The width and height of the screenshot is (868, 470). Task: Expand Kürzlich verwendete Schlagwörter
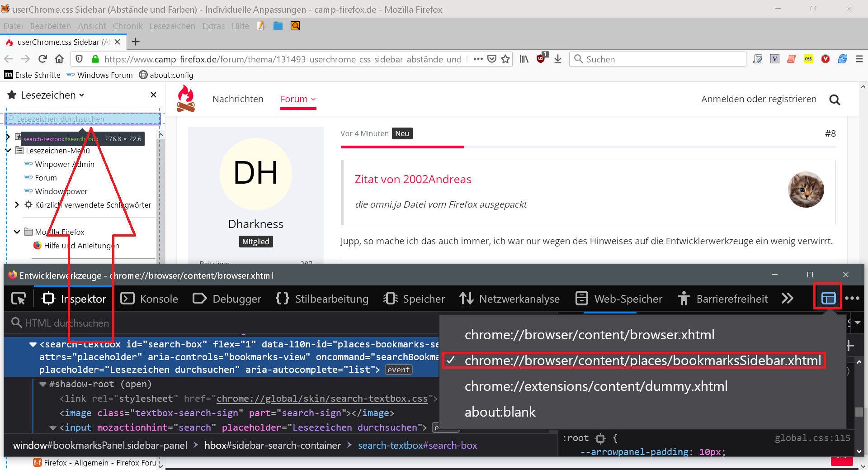click(x=17, y=205)
